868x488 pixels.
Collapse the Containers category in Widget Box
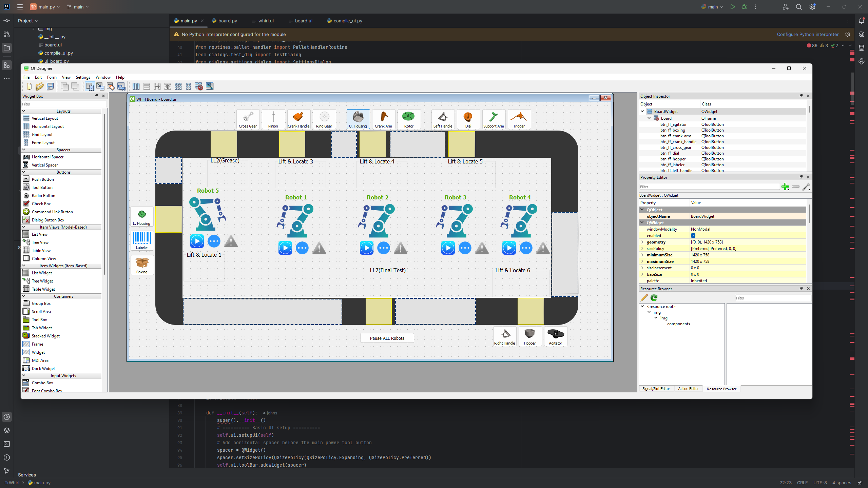click(x=24, y=296)
